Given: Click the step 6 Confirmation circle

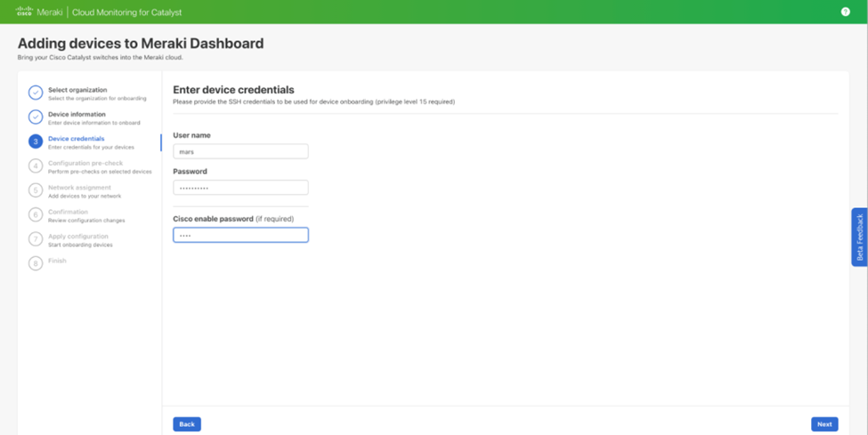Looking at the screenshot, I should [36, 214].
